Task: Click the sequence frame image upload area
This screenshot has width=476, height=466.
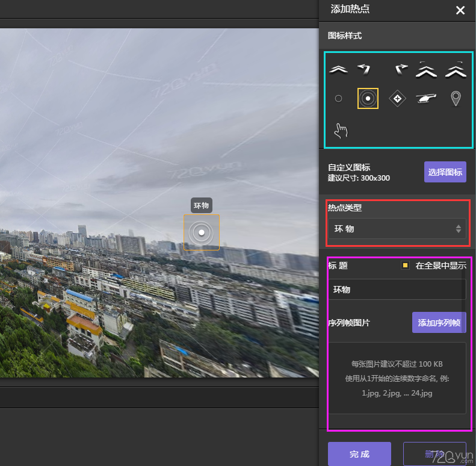Action: (x=397, y=378)
